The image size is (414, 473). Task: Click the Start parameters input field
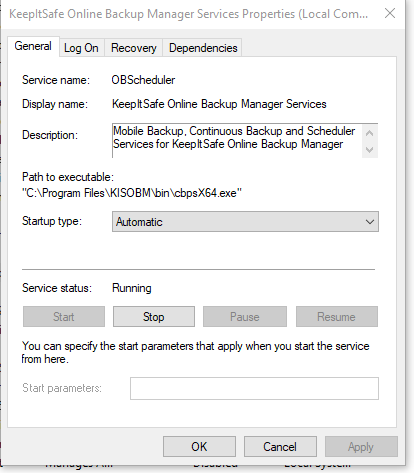[x=254, y=388]
